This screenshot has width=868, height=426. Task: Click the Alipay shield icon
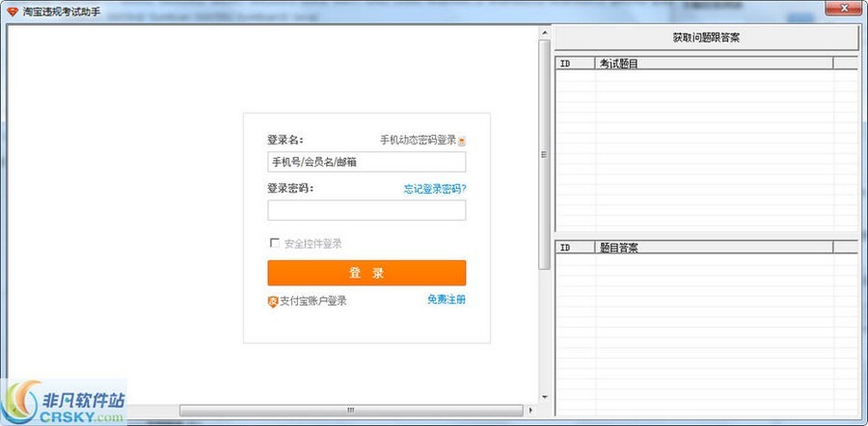click(x=272, y=302)
